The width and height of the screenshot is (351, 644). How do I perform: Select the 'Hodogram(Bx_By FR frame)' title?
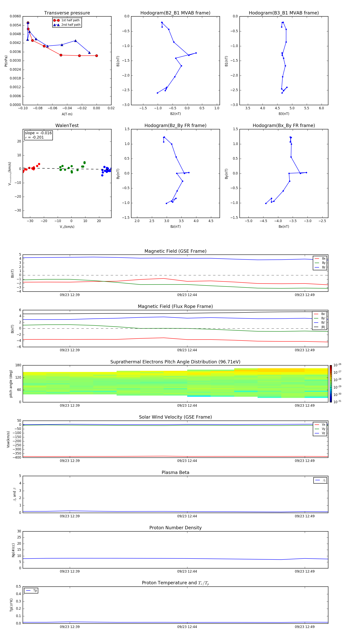click(x=284, y=125)
